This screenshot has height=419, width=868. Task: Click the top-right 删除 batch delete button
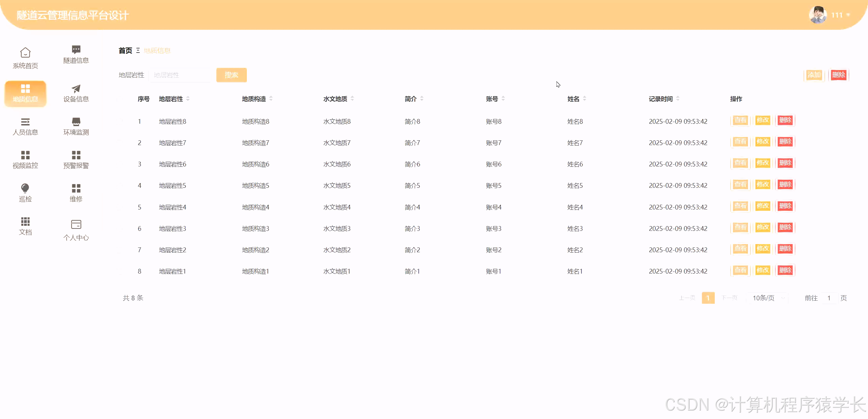pos(839,75)
